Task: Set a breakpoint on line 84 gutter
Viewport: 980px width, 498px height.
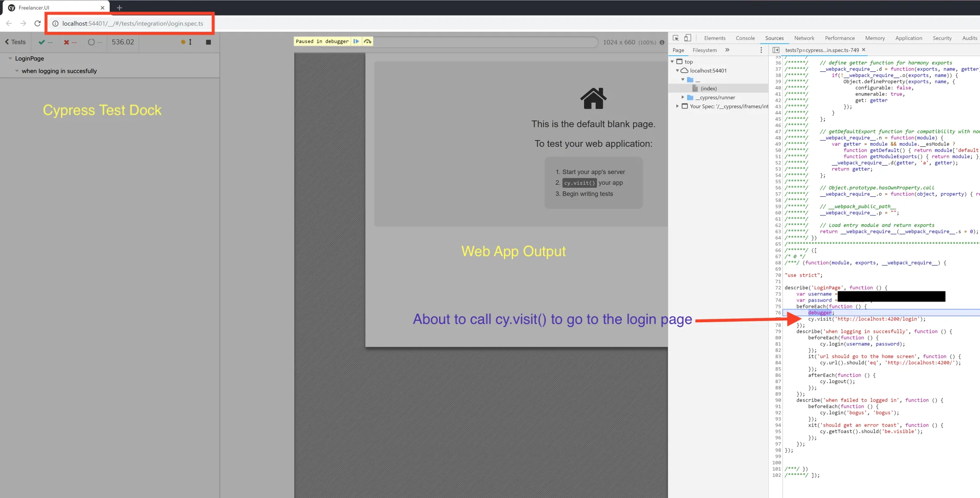Action: click(778, 363)
